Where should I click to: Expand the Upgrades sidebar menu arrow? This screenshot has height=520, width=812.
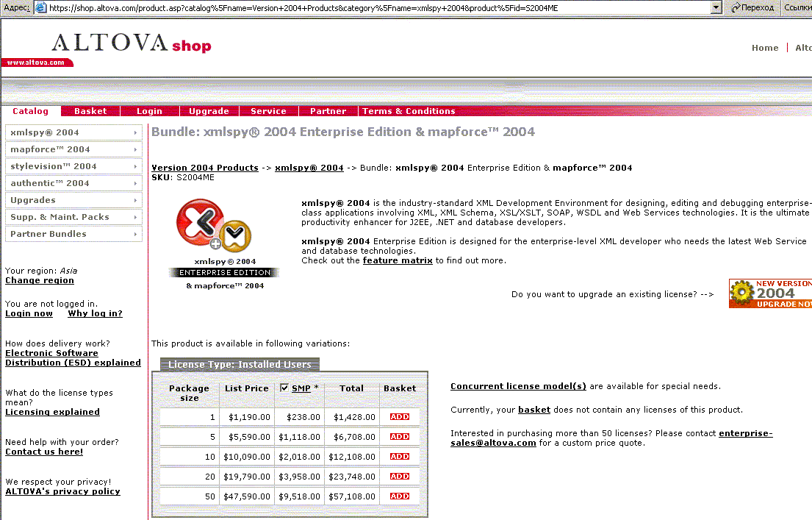(135, 200)
